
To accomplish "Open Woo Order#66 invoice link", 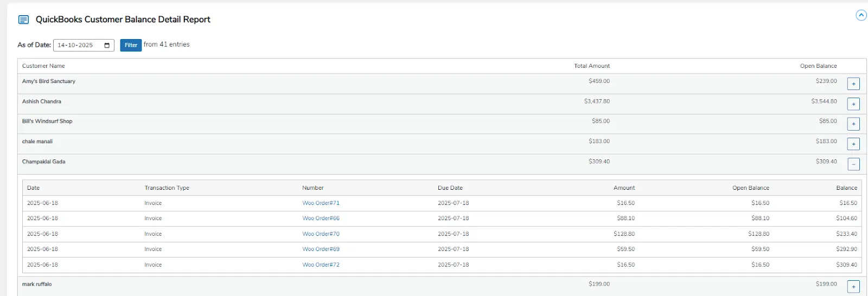I will tap(321, 218).
